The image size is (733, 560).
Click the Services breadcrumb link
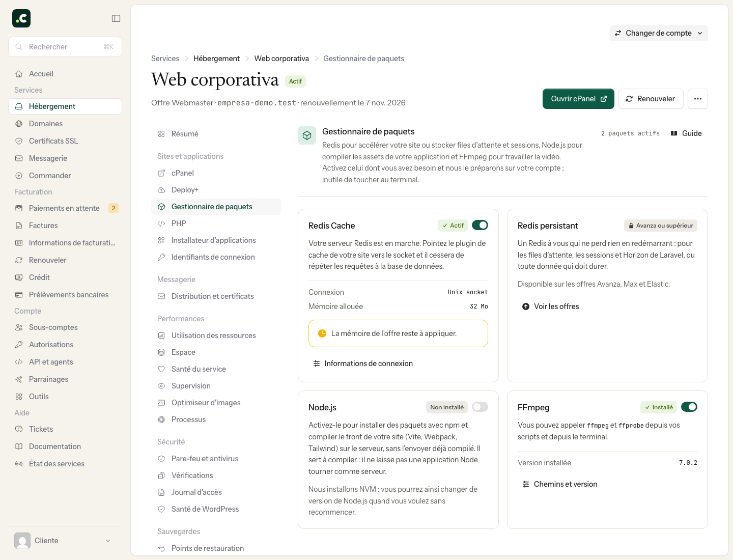tap(165, 59)
